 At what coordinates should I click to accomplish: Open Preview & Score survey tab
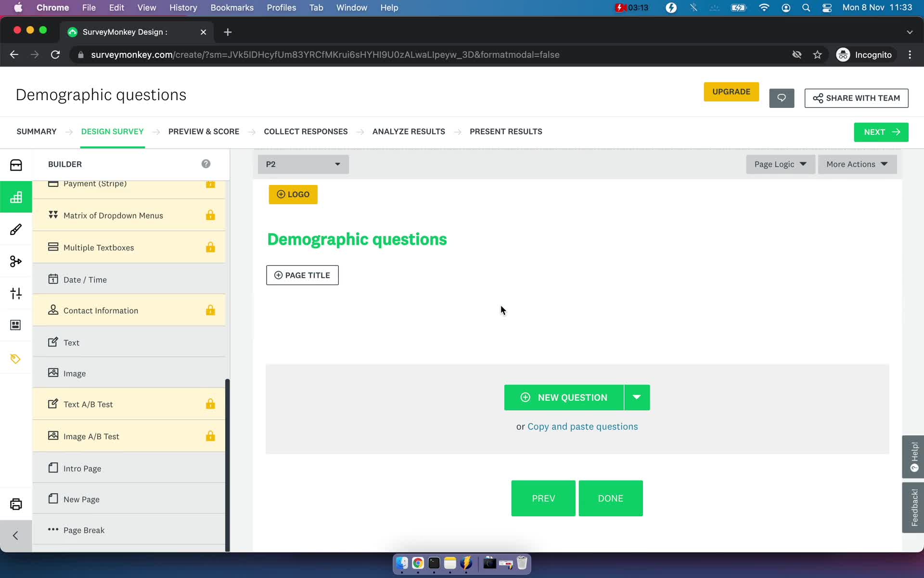(x=204, y=131)
